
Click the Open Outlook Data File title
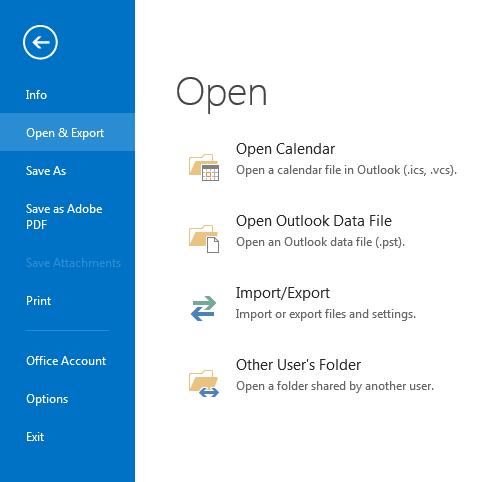pos(314,221)
